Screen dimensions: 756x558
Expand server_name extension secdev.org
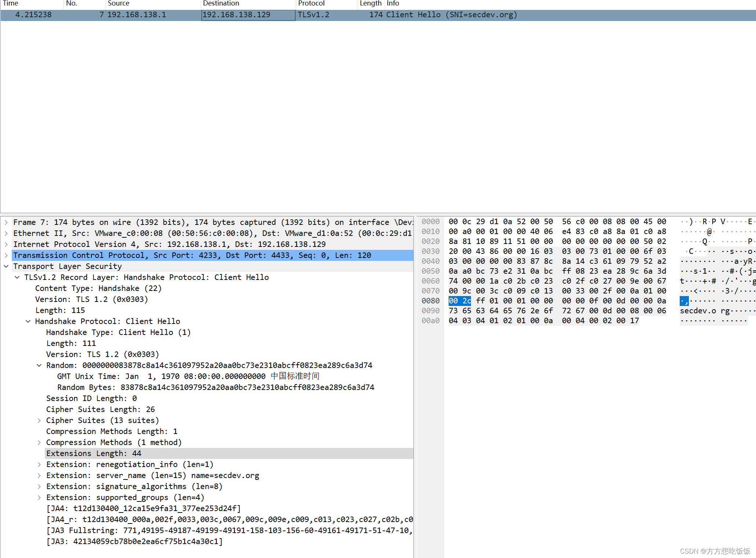tap(39, 475)
